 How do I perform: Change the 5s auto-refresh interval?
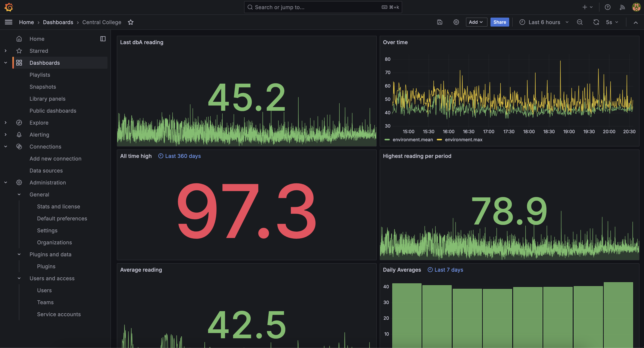click(611, 22)
